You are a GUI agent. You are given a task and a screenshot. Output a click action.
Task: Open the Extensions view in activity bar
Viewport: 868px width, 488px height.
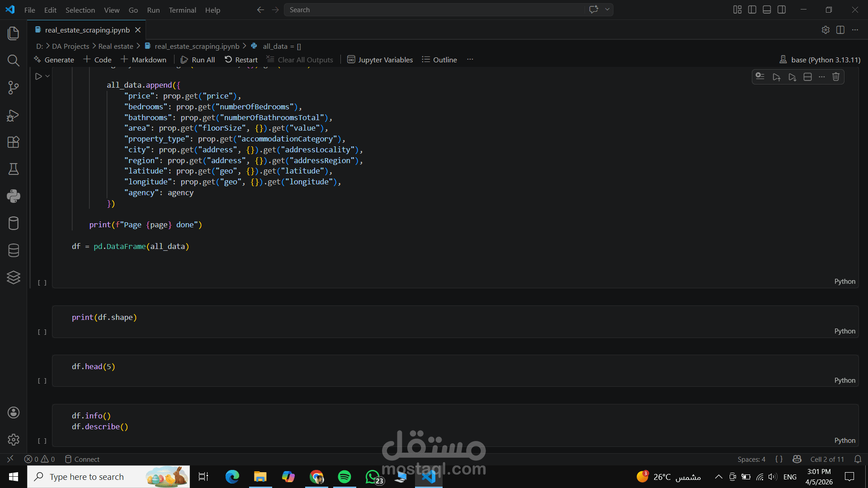point(14,142)
